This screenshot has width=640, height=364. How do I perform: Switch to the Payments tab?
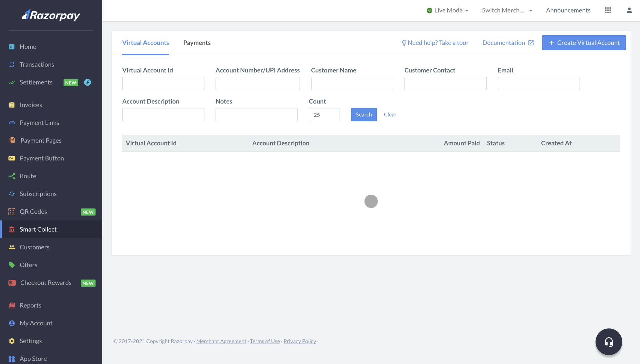pos(197,43)
